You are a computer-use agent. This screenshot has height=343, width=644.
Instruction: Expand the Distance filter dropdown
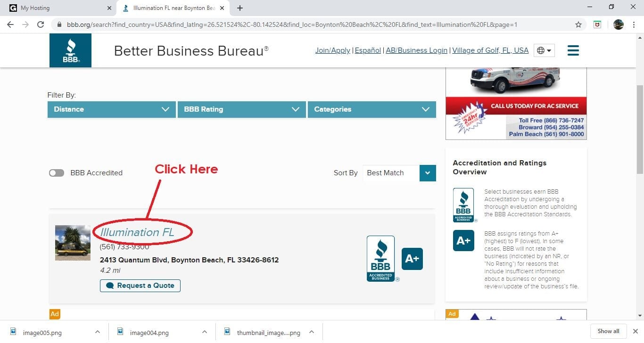[112, 109]
